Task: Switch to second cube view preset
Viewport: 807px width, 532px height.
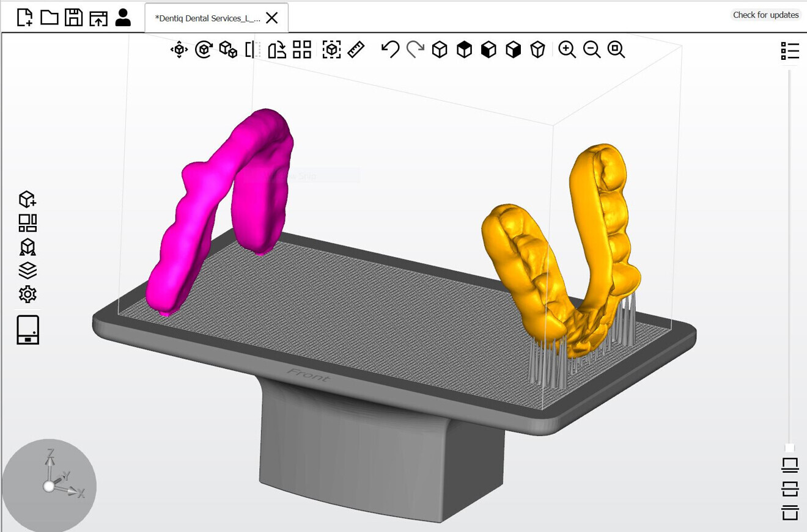Action: click(465, 49)
